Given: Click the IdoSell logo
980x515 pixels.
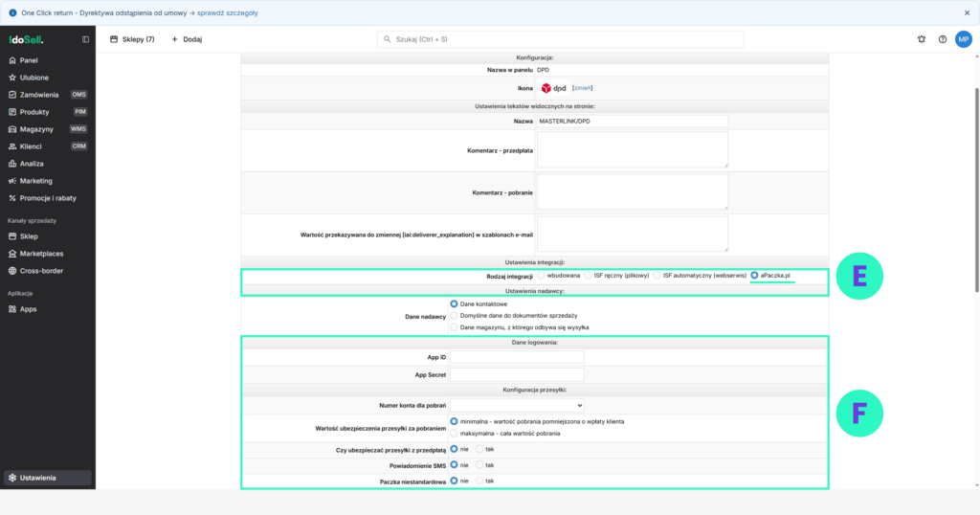Looking at the screenshot, I should pos(26,39).
